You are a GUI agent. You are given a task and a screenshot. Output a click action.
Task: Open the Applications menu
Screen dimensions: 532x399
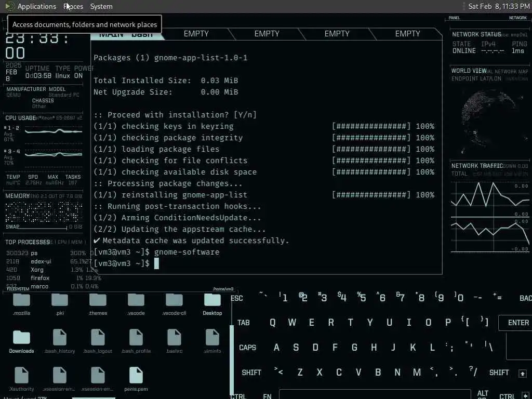[37, 6]
